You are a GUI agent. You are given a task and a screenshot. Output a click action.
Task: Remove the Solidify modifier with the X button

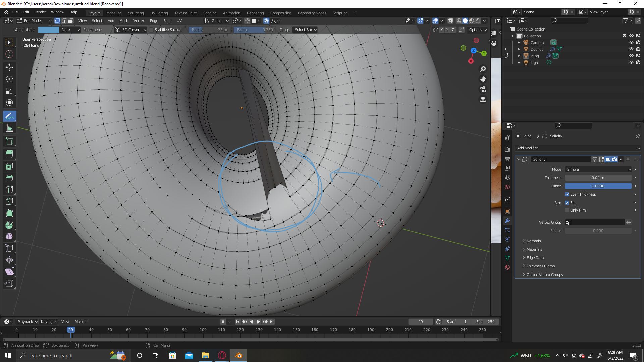628,159
